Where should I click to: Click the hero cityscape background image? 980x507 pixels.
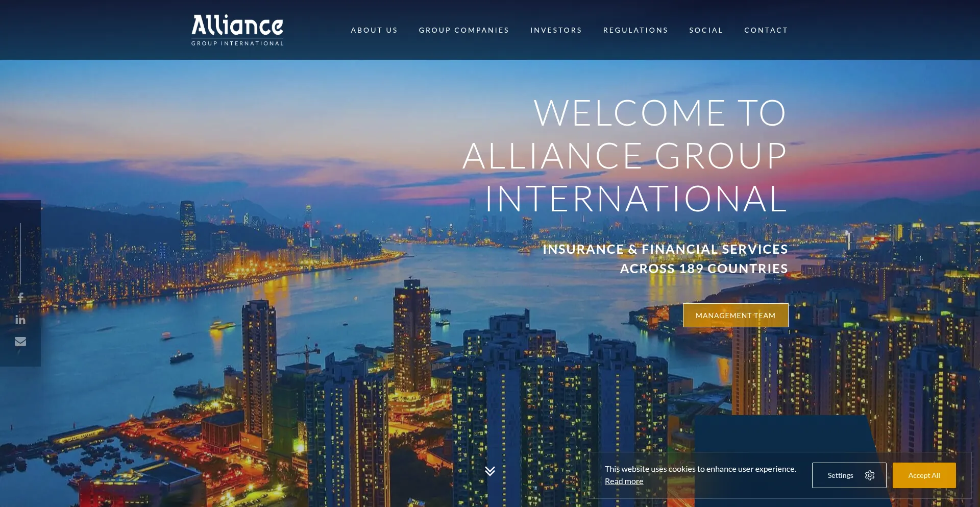255,255
